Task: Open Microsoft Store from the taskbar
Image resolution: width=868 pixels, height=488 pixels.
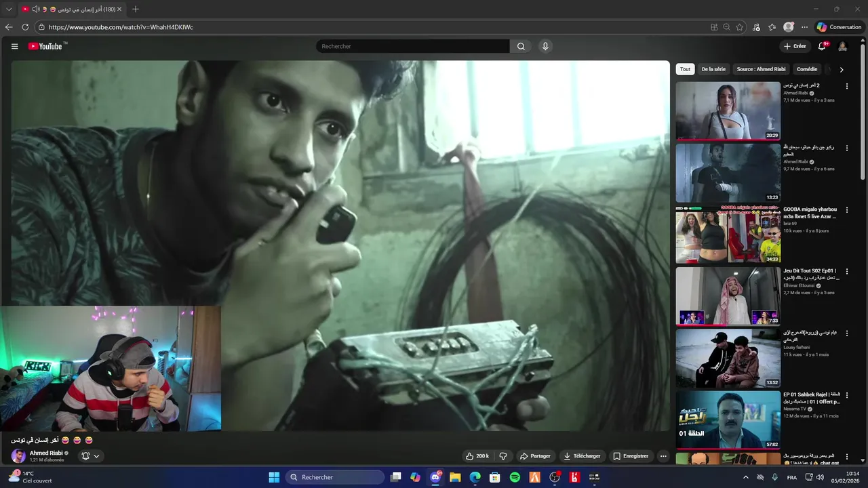Action: (x=495, y=477)
